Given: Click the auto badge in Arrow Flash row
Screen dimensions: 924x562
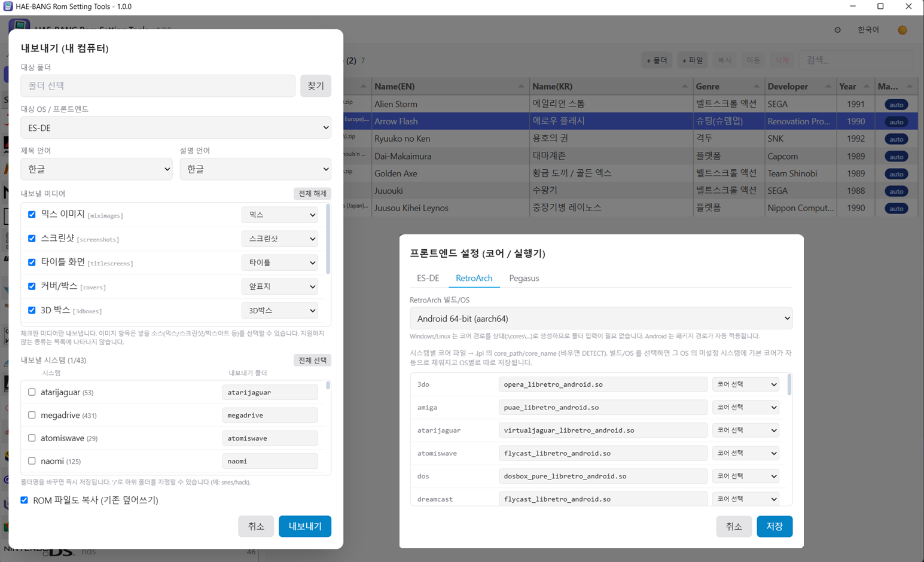Looking at the screenshot, I should (x=896, y=122).
